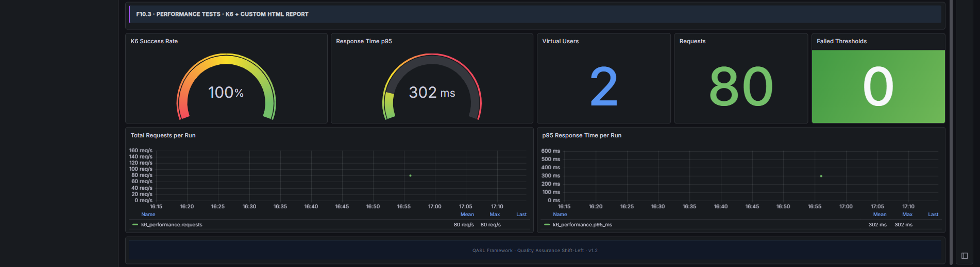
Task: Click the 160 req/s axis label
Action: point(141,151)
